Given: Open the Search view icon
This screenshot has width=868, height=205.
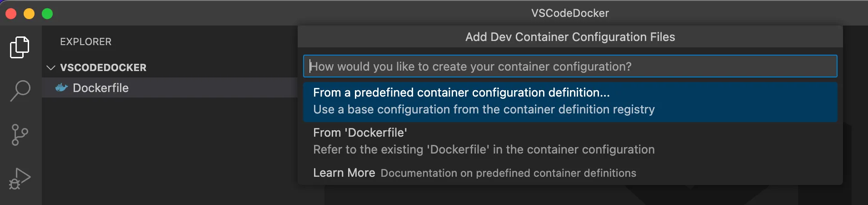Looking at the screenshot, I should point(20,91).
